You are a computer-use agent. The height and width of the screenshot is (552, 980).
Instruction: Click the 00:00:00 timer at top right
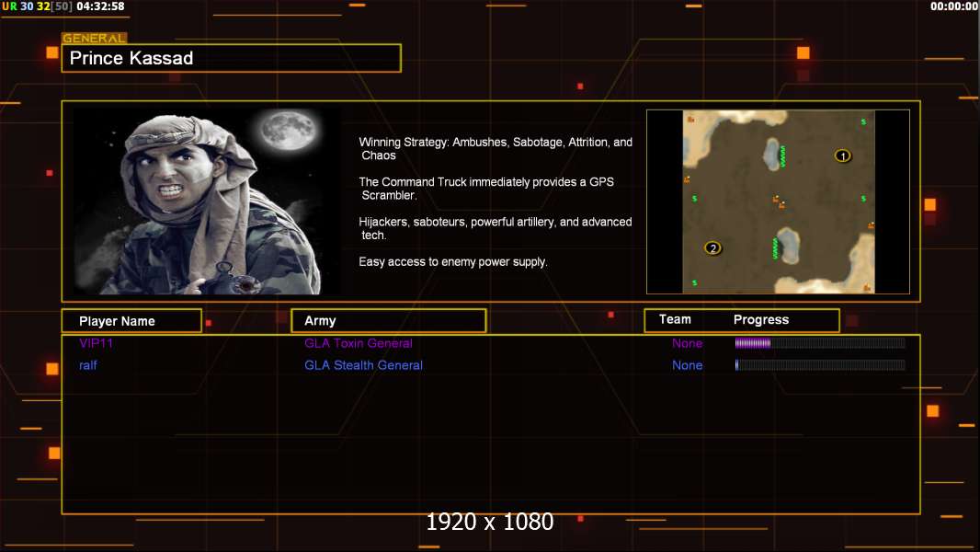click(953, 6)
